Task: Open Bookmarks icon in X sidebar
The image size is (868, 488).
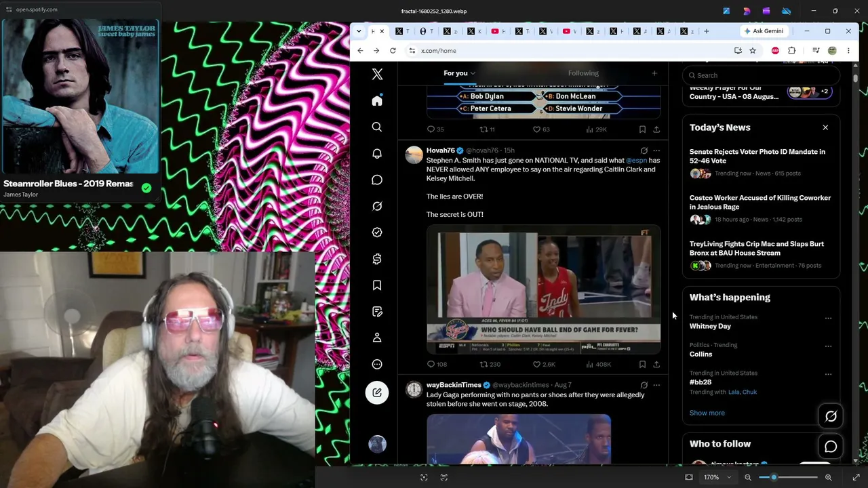Action: (377, 285)
